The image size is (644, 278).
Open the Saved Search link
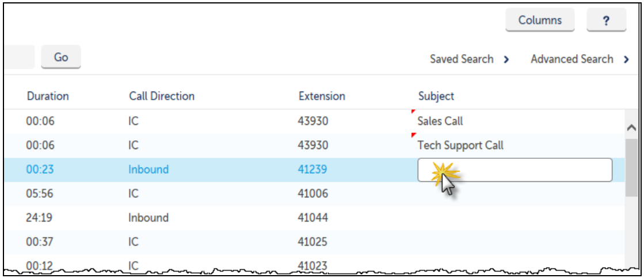tap(461, 59)
